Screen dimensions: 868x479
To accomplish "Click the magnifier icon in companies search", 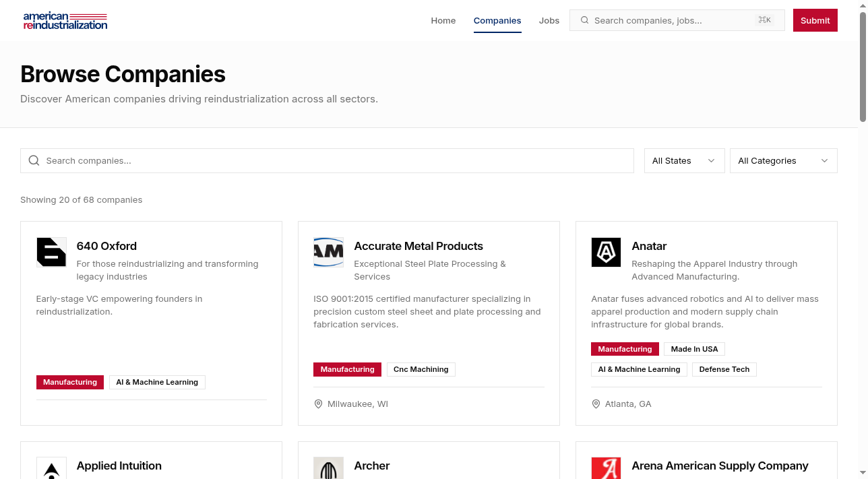I will pyautogui.click(x=34, y=160).
